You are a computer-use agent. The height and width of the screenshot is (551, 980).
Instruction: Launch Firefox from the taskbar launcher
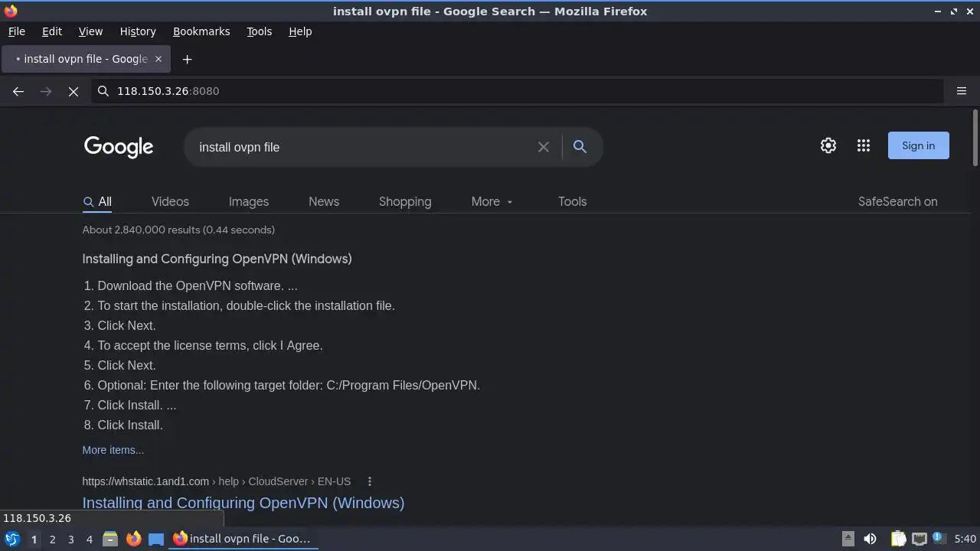(x=133, y=539)
